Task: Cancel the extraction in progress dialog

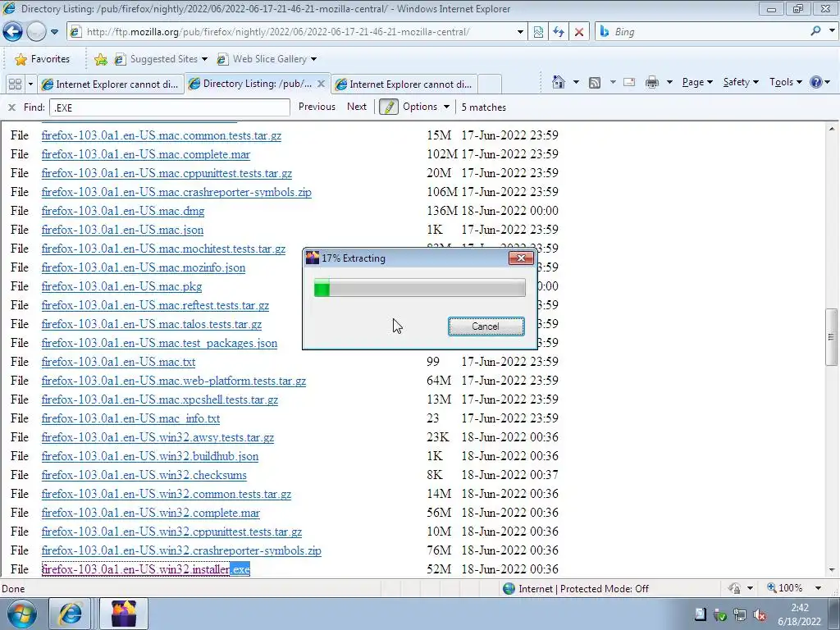Action: (x=486, y=326)
